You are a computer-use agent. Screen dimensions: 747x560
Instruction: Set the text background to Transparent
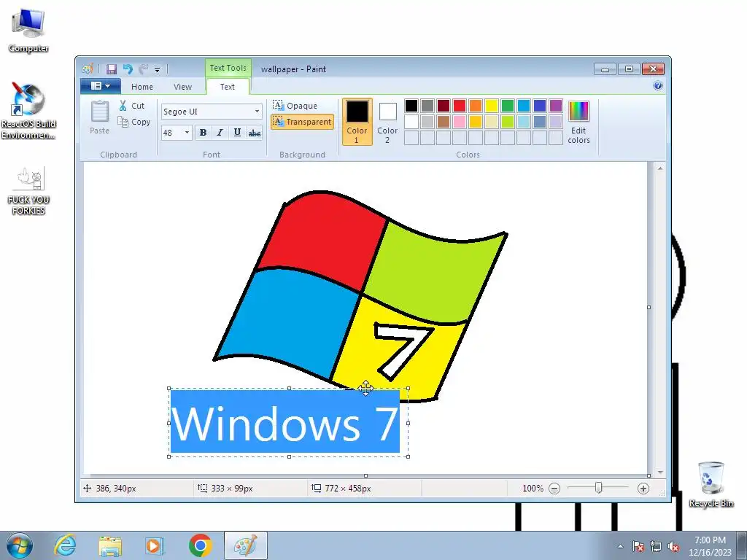coord(302,122)
